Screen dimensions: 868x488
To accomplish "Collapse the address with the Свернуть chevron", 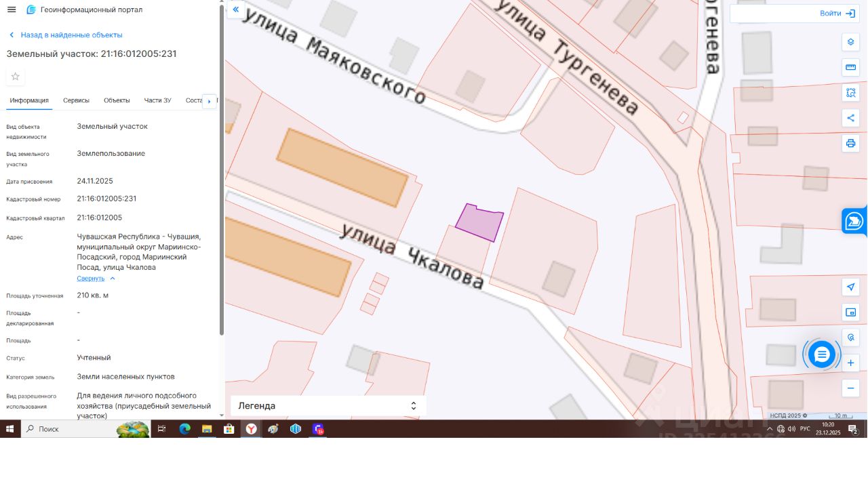I will pyautogui.click(x=113, y=279).
